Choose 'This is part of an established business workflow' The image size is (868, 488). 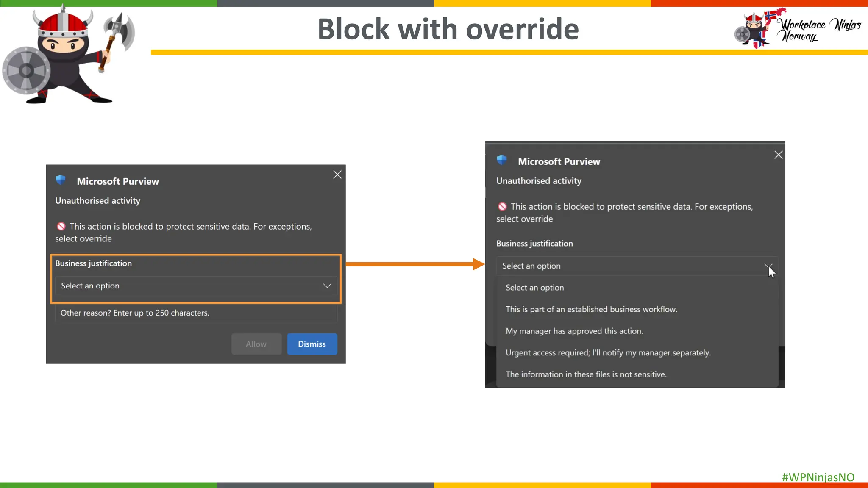click(x=591, y=309)
